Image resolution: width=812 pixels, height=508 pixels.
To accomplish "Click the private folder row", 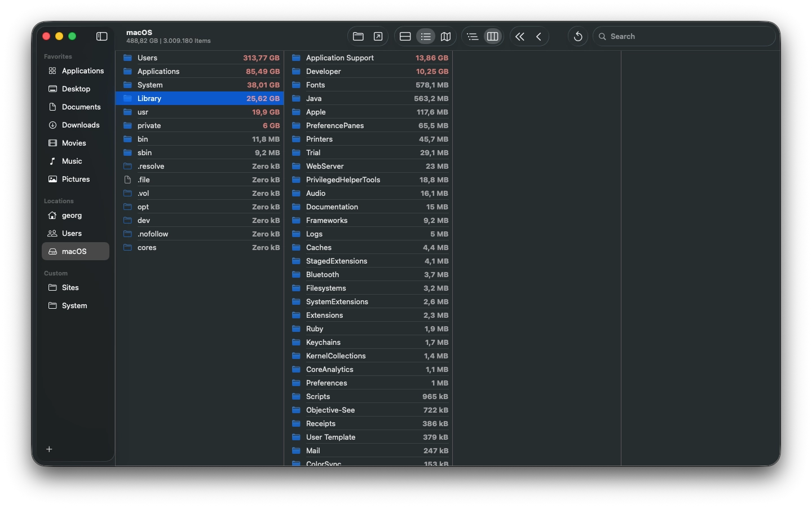I will click(200, 125).
